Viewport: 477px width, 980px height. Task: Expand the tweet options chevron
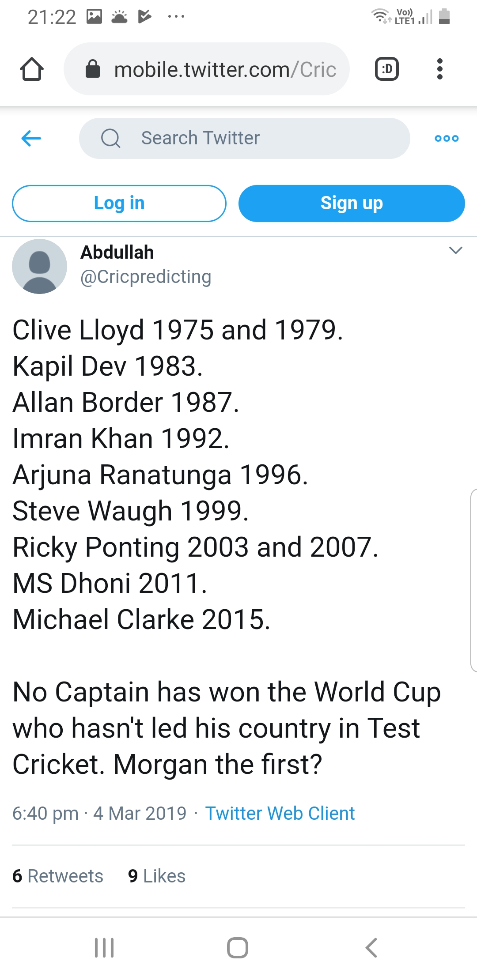[455, 250]
